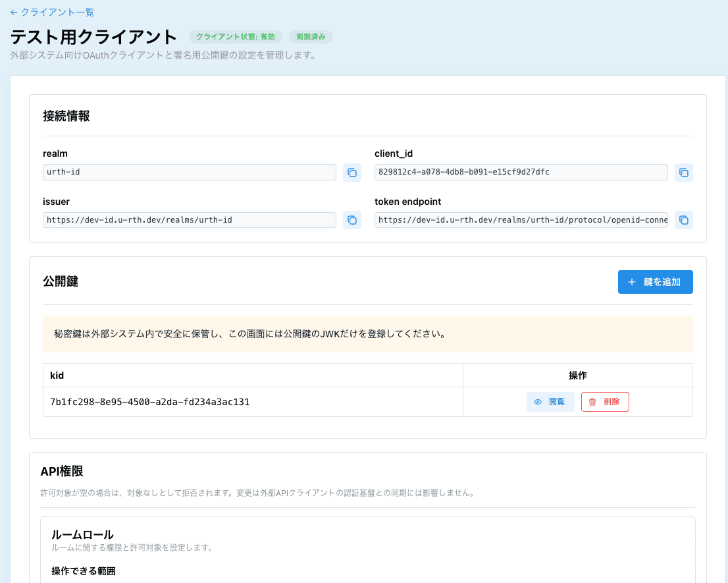Screen dimensions: 728x583
Task: View the key with the 閲覧 button
Action: (550, 402)
